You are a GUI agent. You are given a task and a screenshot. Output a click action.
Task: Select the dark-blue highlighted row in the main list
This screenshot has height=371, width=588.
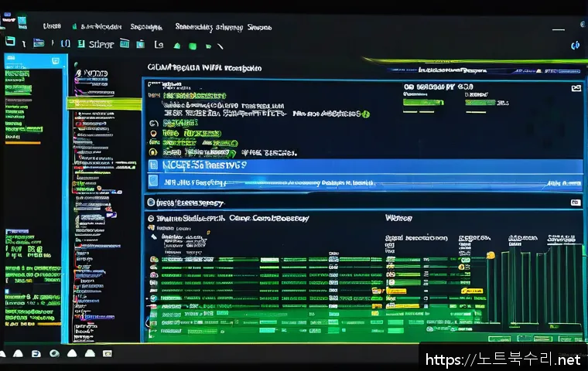pos(365,165)
